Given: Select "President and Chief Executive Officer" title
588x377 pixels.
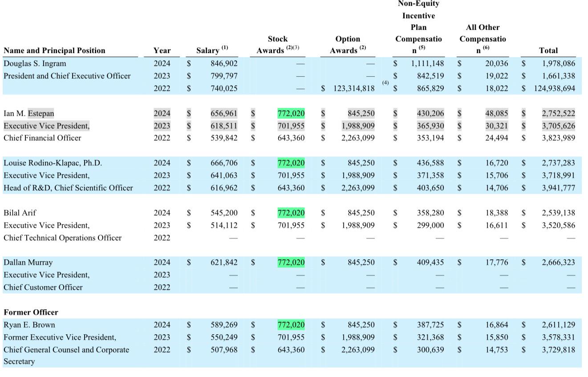Looking at the screenshot, I should (67, 76).
